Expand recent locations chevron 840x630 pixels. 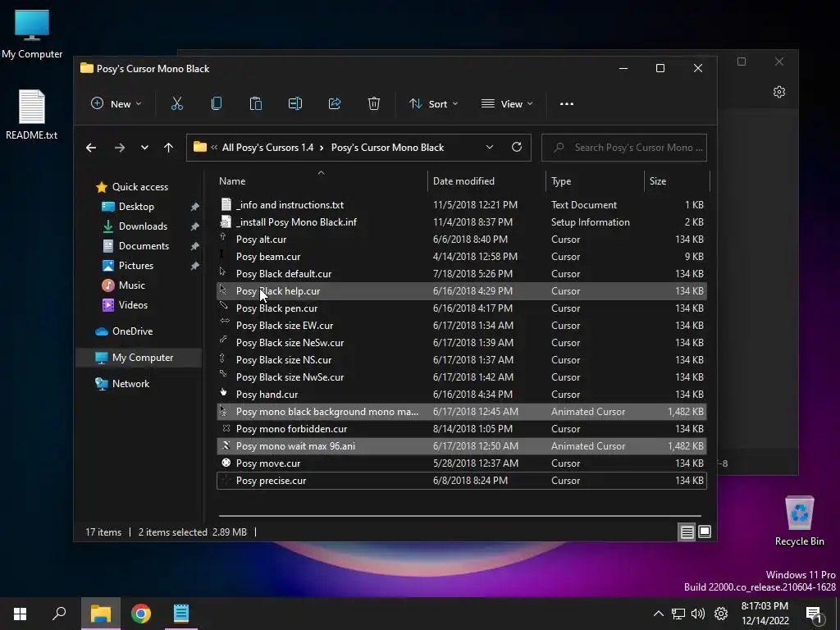tap(144, 148)
